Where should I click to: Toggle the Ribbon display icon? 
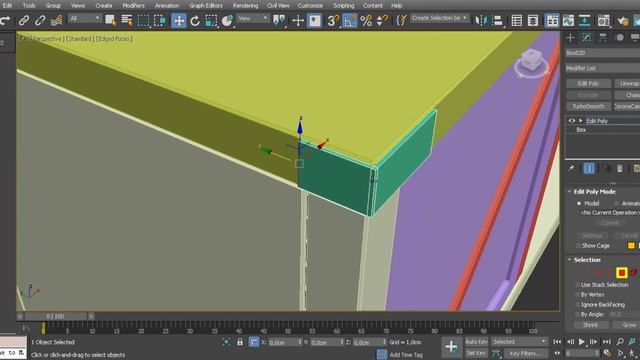pyautogui.click(x=552, y=20)
